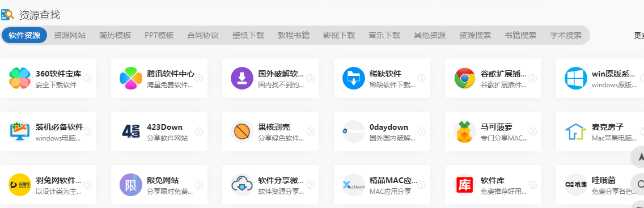Switch to the 资源搜索 tab
Screen dimensions: 644x208
pyautogui.click(x=475, y=35)
